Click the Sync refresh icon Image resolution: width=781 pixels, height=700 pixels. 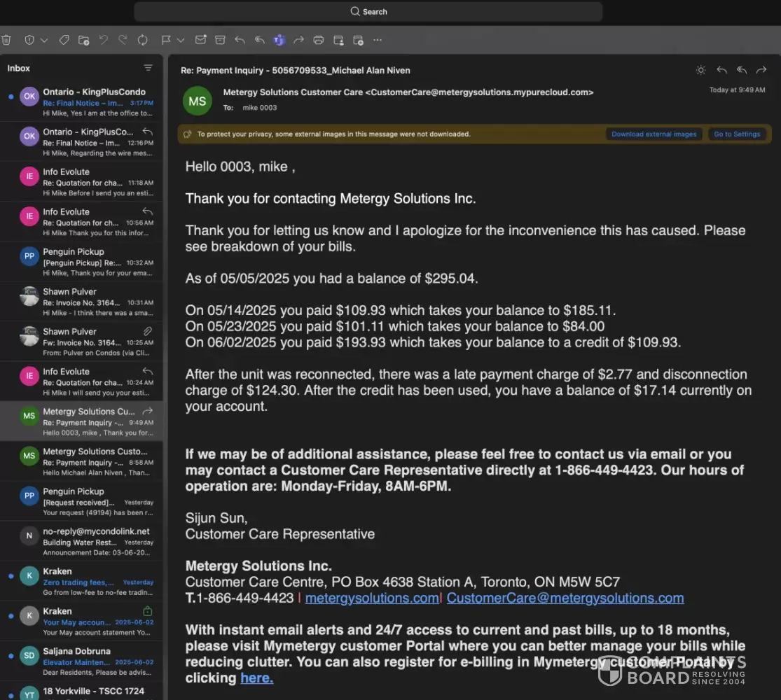(142, 40)
